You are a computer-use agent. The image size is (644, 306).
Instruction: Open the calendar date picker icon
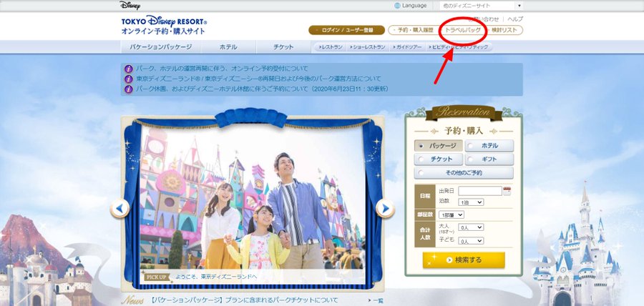(x=507, y=191)
